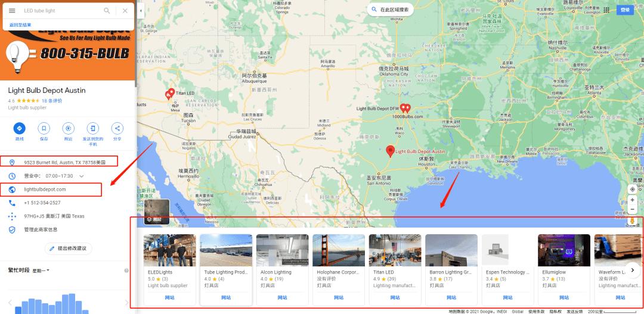Click the Titan LED map pin

(171, 92)
